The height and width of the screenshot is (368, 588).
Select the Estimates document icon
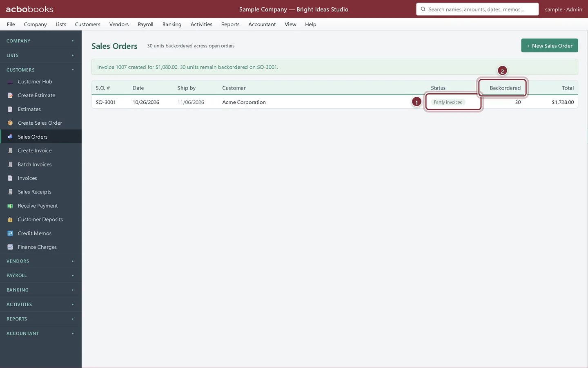[10, 109]
